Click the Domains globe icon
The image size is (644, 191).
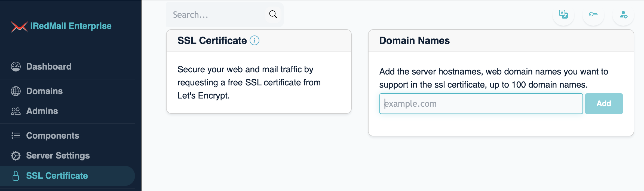pyautogui.click(x=16, y=91)
